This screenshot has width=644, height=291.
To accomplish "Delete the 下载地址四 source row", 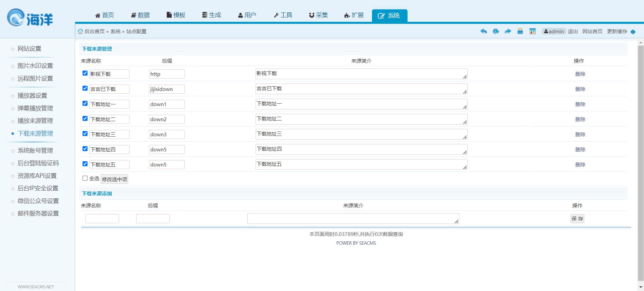I will click(x=580, y=150).
